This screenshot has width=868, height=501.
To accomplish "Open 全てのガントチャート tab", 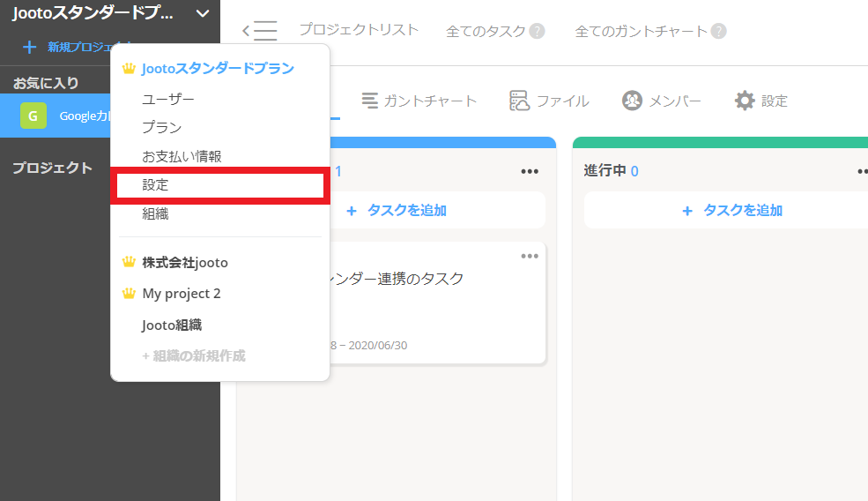I will (x=641, y=31).
